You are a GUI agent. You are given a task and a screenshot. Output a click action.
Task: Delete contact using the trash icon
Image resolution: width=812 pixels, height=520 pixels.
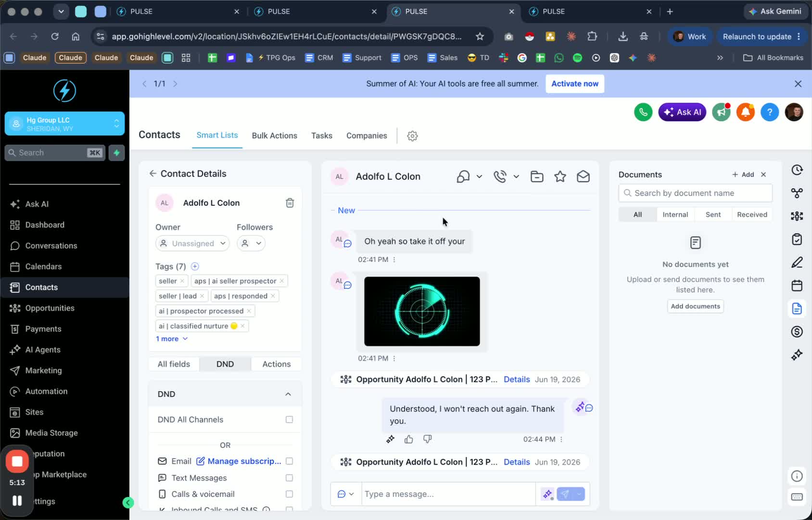290,203
